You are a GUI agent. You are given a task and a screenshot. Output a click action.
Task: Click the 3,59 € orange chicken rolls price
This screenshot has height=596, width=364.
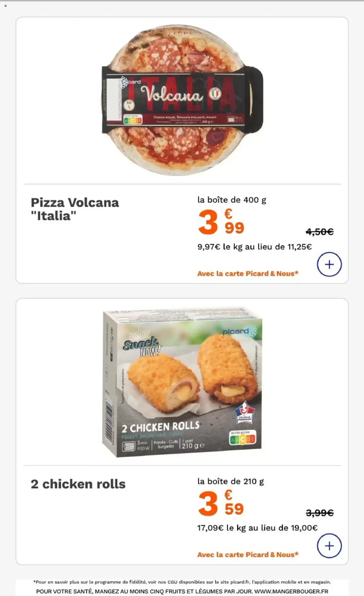[x=221, y=504]
